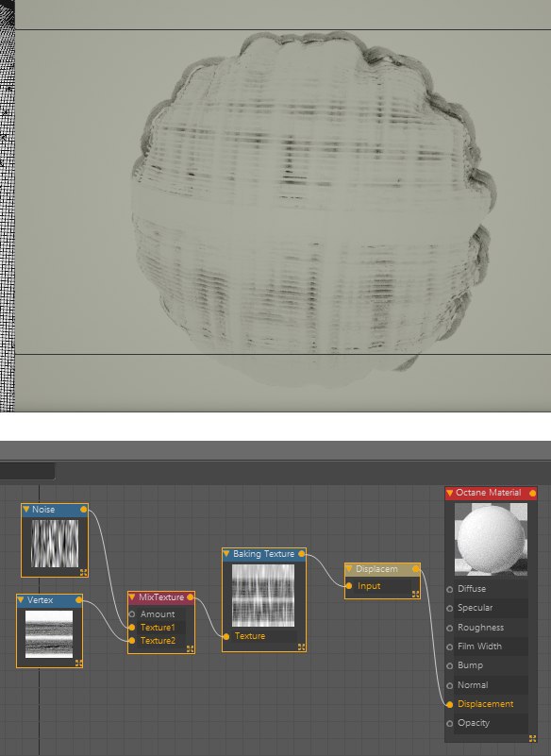Click the Baking Texture output port
The width and height of the screenshot is (551, 756).
[x=302, y=554]
